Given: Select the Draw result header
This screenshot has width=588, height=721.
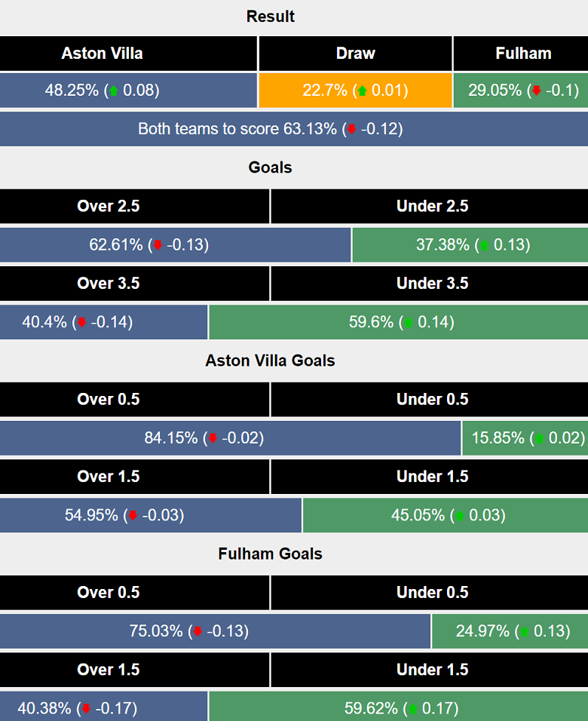Looking at the screenshot, I should click(x=355, y=54).
